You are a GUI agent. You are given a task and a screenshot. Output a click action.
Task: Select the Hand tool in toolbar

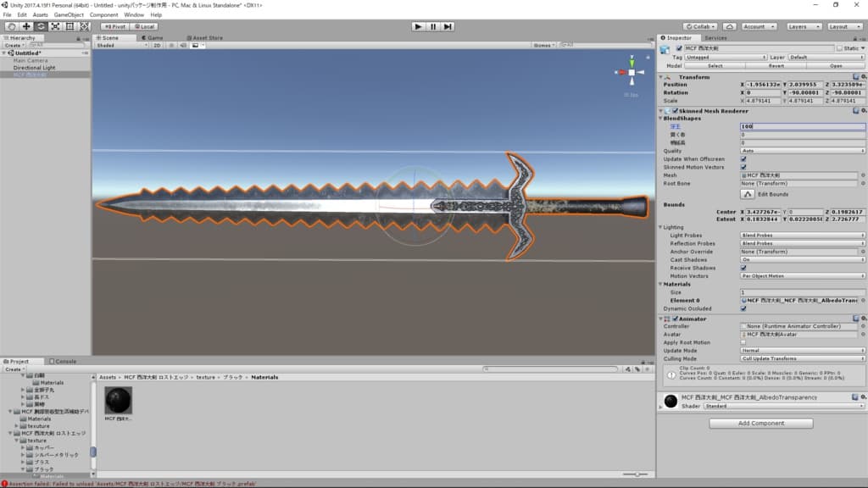11,26
